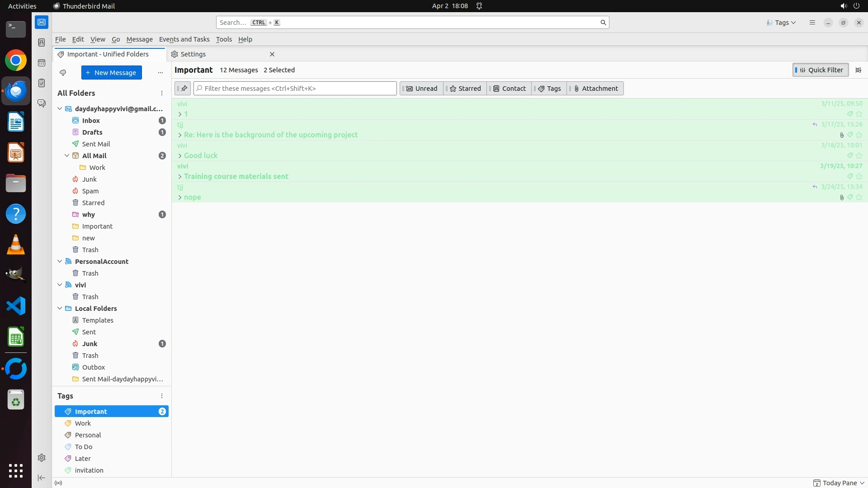
Task: Open the Address Book space icon
Action: 42,42
